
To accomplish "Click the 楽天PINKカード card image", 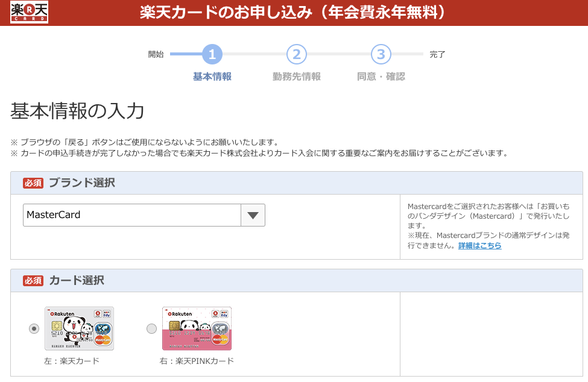I will 197,328.
